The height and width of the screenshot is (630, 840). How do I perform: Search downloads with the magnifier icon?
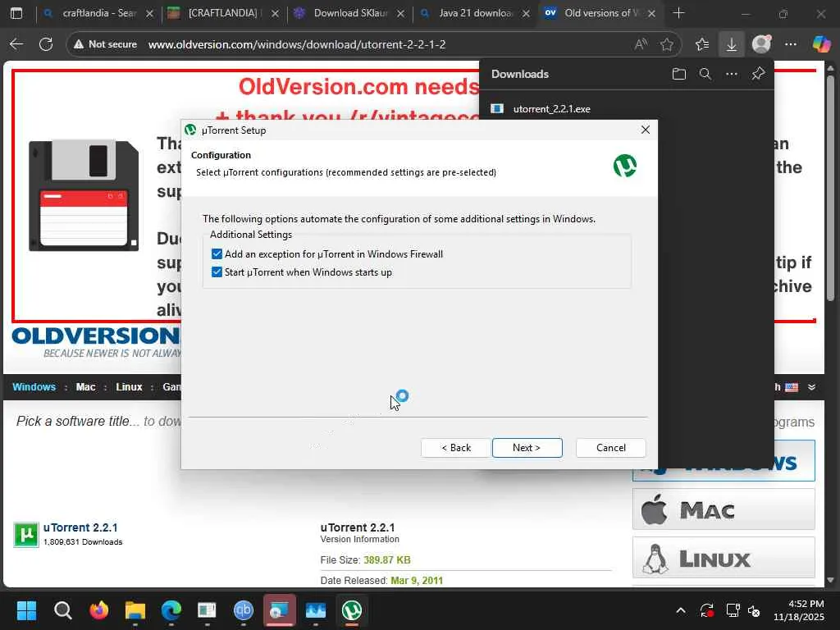pos(705,74)
